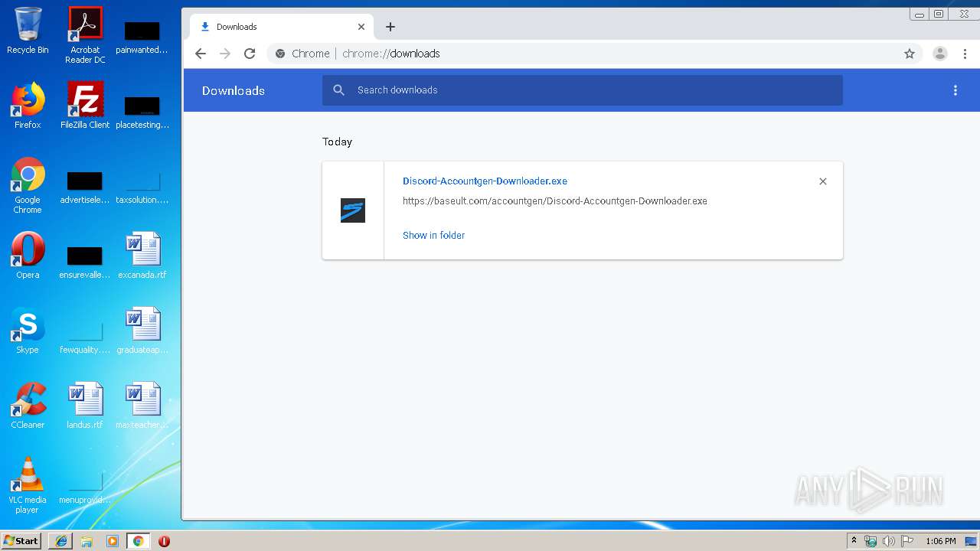Select the Google Chrome desktop shortcut
This screenshot has height=551, width=980.
tap(28, 185)
